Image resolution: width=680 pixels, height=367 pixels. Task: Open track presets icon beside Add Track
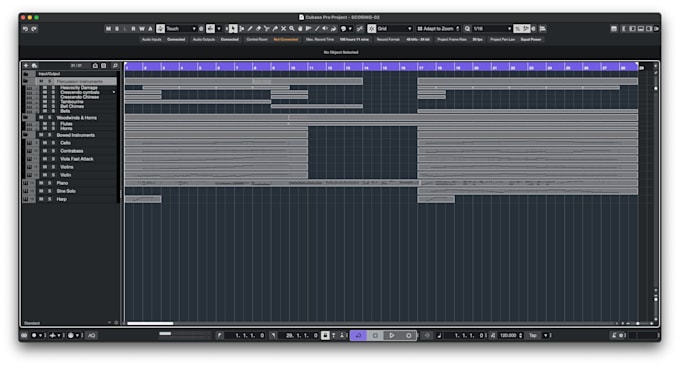point(34,66)
